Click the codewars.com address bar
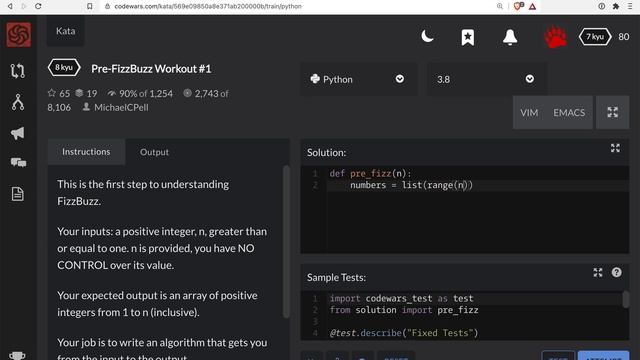The width and height of the screenshot is (640, 360). point(208,6)
